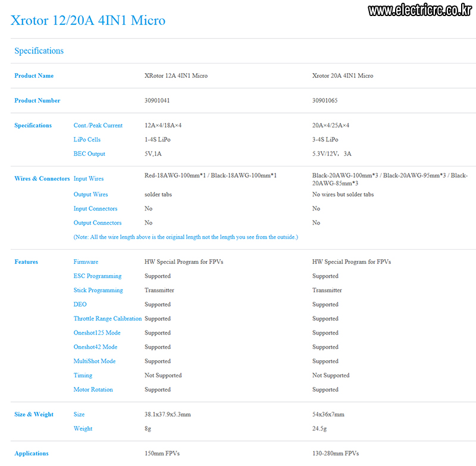This screenshot has width=476, height=466.
Task: Select the 'Output Wires' label
Action: coord(91,194)
